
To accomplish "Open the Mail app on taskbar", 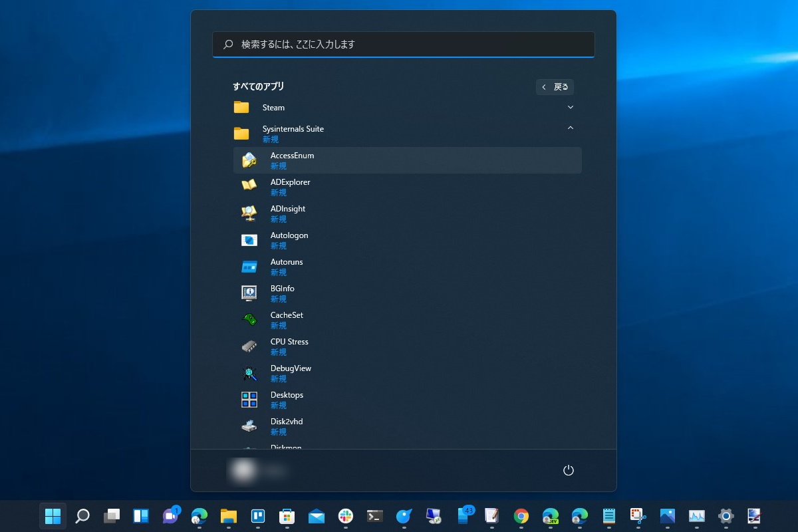I will pos(317,516).
